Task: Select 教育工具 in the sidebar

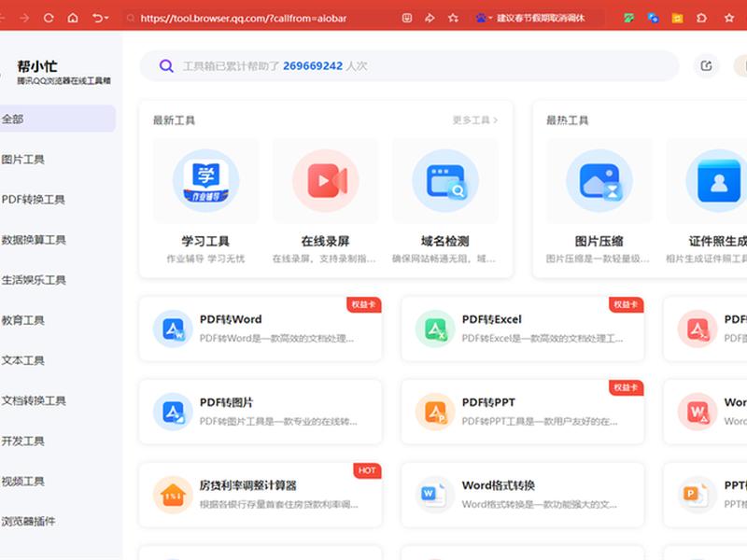Action: pyautogui.click(x=22, y=320)
